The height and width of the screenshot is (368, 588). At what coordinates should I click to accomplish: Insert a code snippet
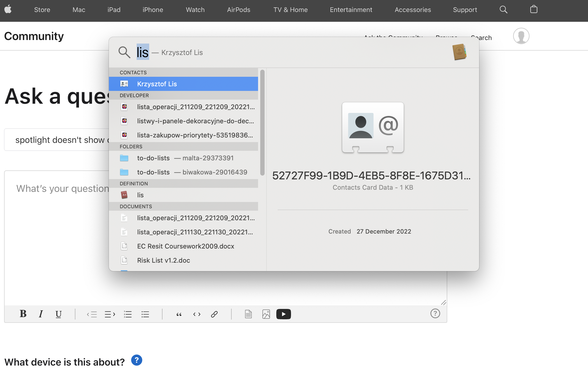pyautogui.click(x=197, y=314)
